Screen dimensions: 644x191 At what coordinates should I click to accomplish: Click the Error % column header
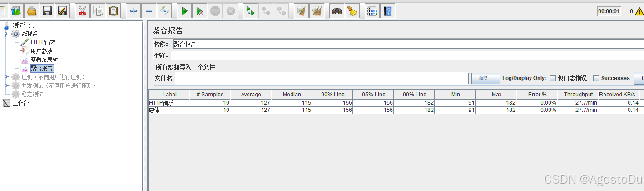click(537, 94)
